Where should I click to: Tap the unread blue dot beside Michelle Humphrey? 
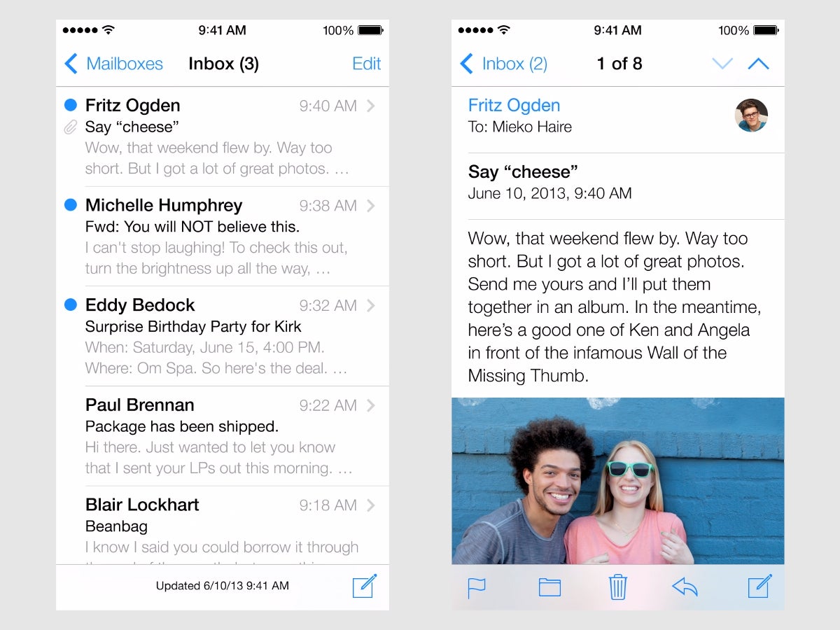tap(70, 205)
